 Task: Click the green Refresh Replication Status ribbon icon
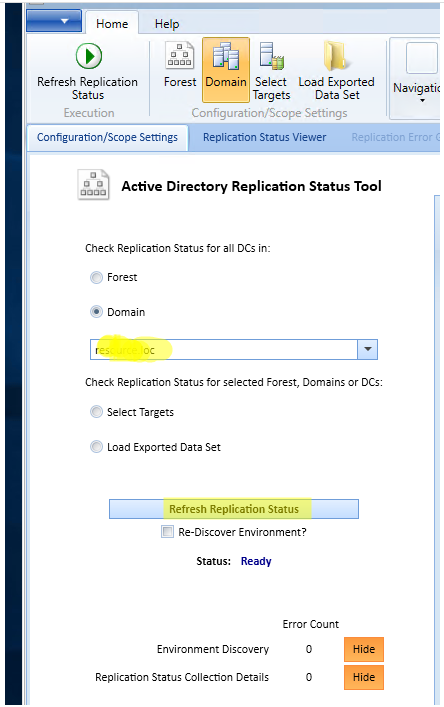pyautogui.click(x=89, y=56)
